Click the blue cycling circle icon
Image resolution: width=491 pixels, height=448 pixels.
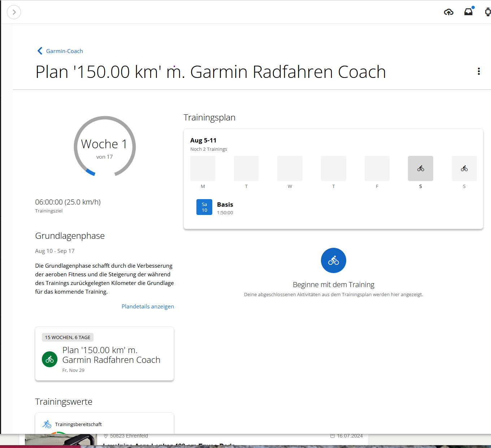tap(334, 260)
